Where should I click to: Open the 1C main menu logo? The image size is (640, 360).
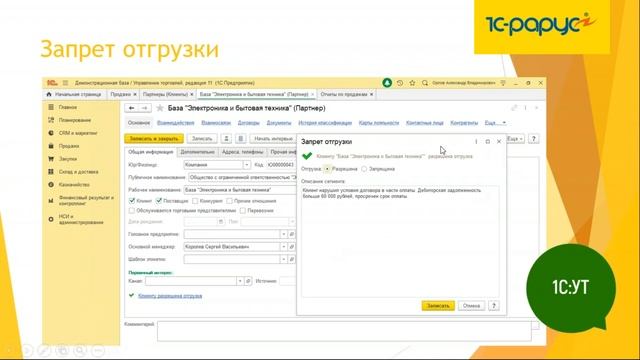(52, 83)
